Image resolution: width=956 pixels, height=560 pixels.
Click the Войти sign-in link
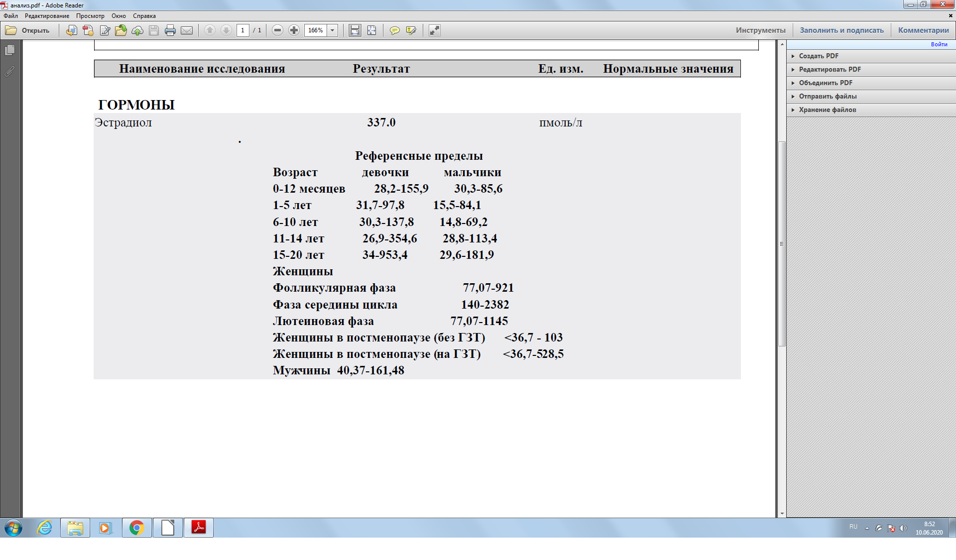coord(939,44)
